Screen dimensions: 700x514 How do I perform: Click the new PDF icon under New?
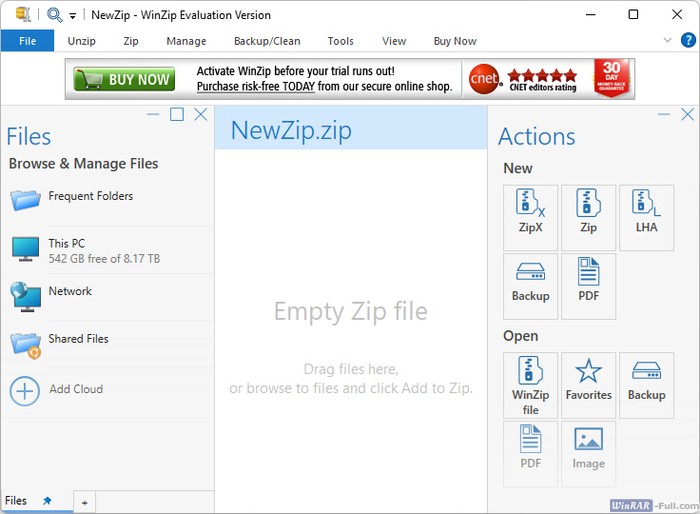point(588,285)
